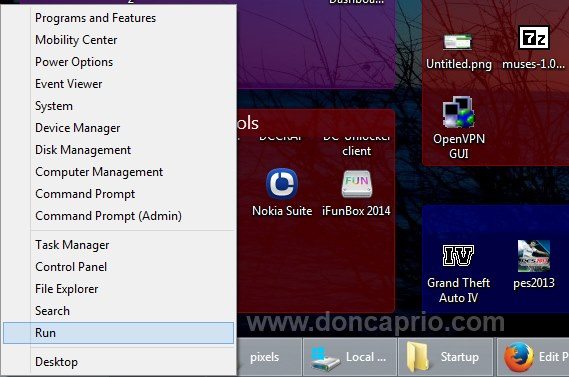Choose System in the context menu
This screenshot has height=377, width=569.
(x=119, y=106)
